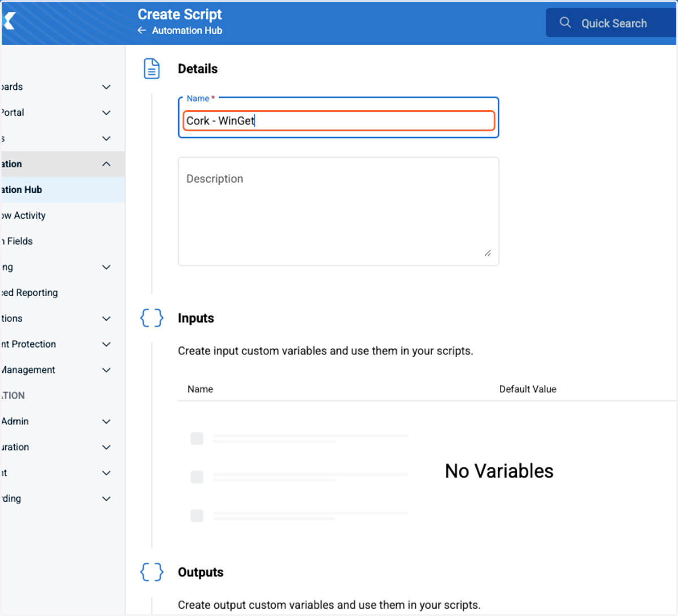The height and width of the screenshot is (616, 678).
Task: Open the Fields sidebar item
Action: [63, 241]
